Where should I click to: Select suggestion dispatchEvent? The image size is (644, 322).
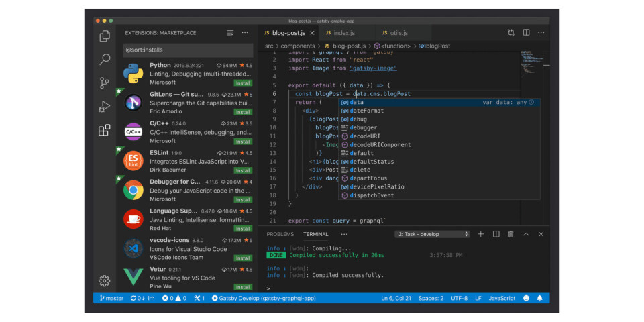(439, 195)
